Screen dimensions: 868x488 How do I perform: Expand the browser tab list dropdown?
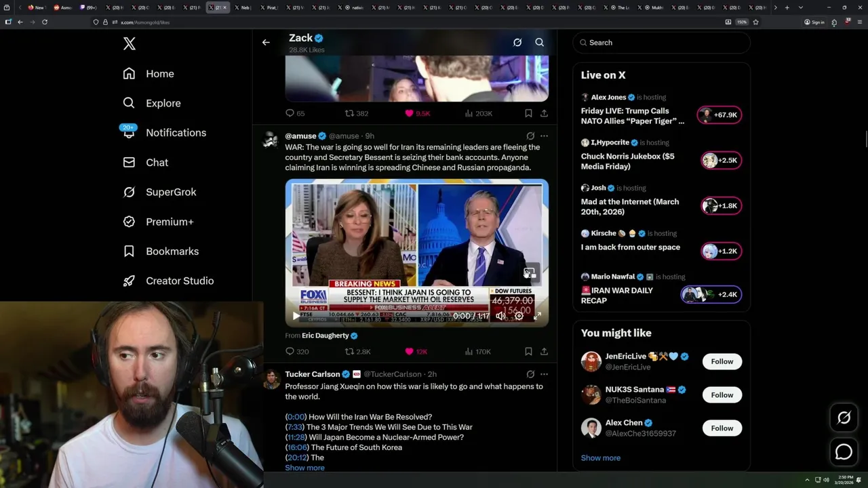click(x=801, y=7)
